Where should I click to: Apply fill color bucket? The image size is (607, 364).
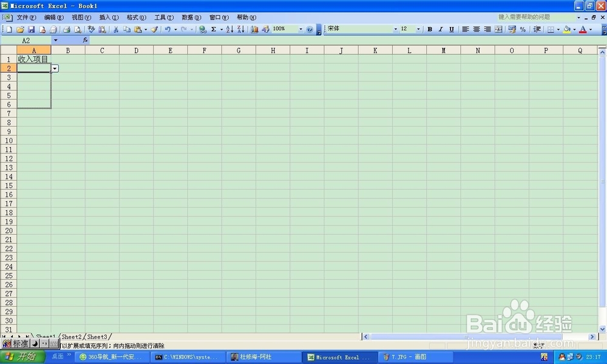[x=567, y=29]
